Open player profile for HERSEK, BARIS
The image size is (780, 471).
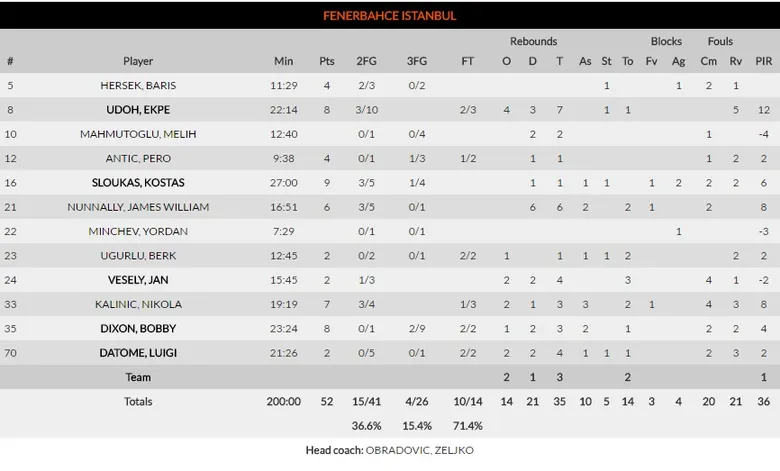(138, 86)
